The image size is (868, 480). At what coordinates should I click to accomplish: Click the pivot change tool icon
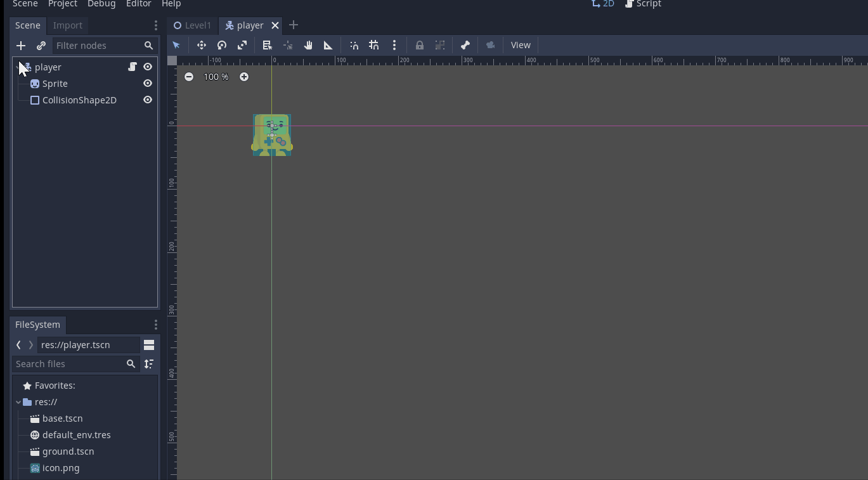pyautogui.click(x=288, y=45)
